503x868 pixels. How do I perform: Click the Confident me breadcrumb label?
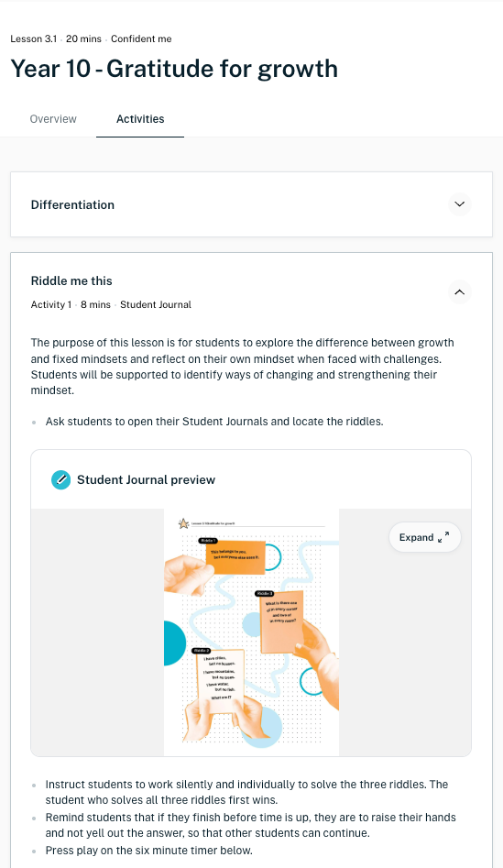141,38
